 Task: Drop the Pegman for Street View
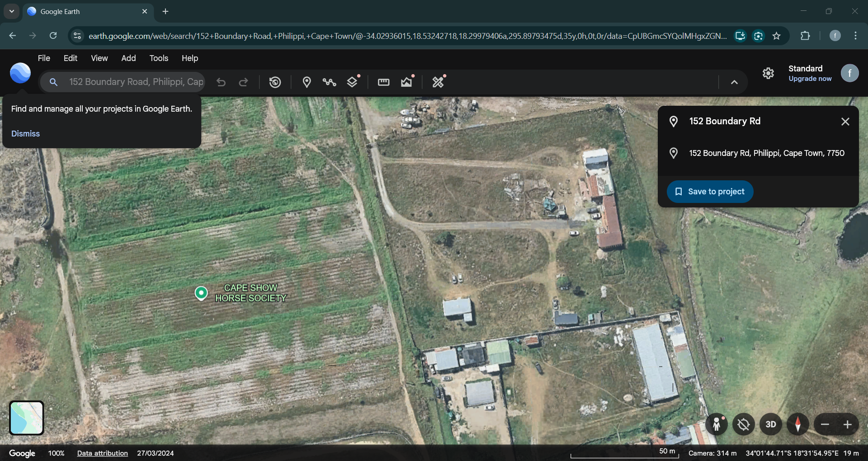(x=717, y=424)
